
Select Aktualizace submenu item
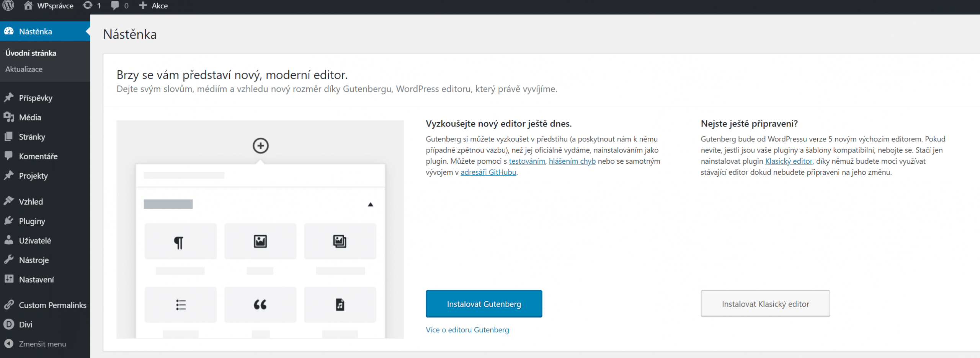point(24,69)
